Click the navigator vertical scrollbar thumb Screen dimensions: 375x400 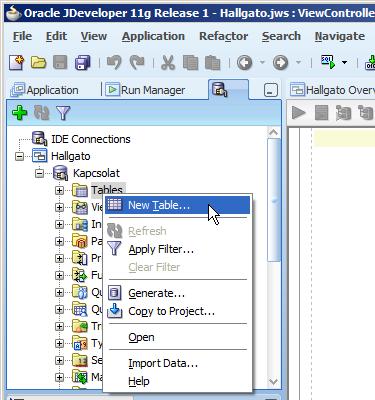pos(273,200)
